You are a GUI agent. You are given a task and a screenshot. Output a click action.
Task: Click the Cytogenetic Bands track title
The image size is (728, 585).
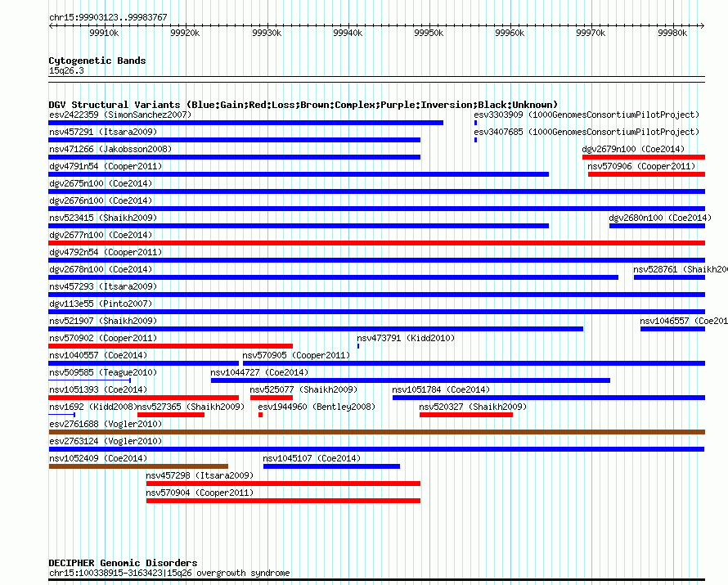coord(97,61)
